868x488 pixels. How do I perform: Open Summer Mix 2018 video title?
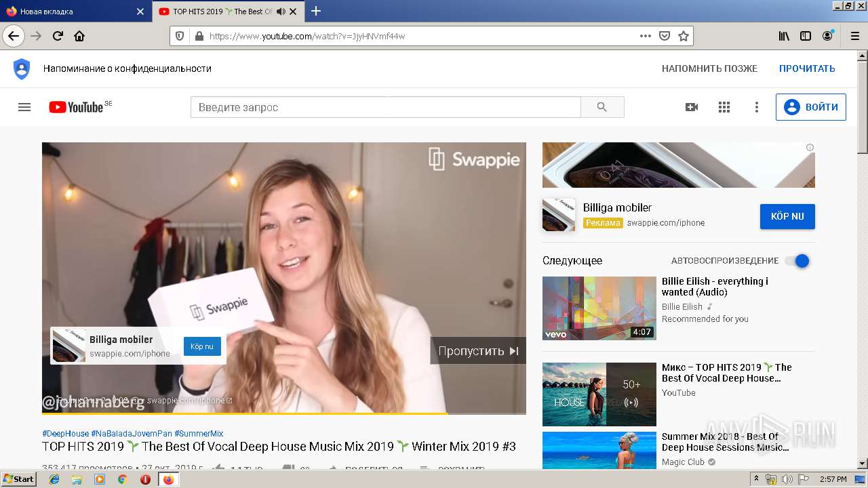[x=726, y=442]
